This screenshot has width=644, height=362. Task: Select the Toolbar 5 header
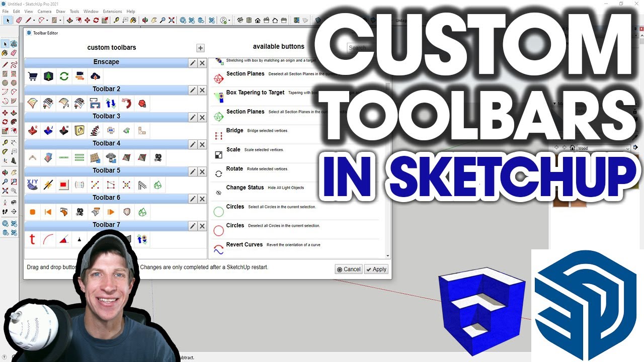click(106, 170)
